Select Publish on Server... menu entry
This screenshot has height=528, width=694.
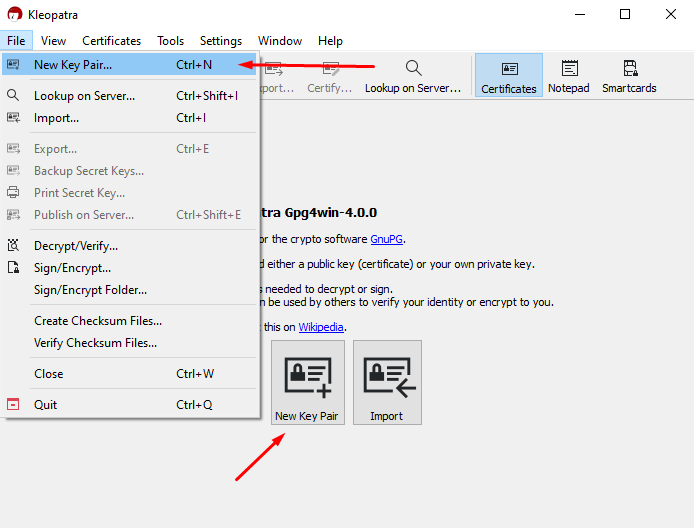coord(129,215)
